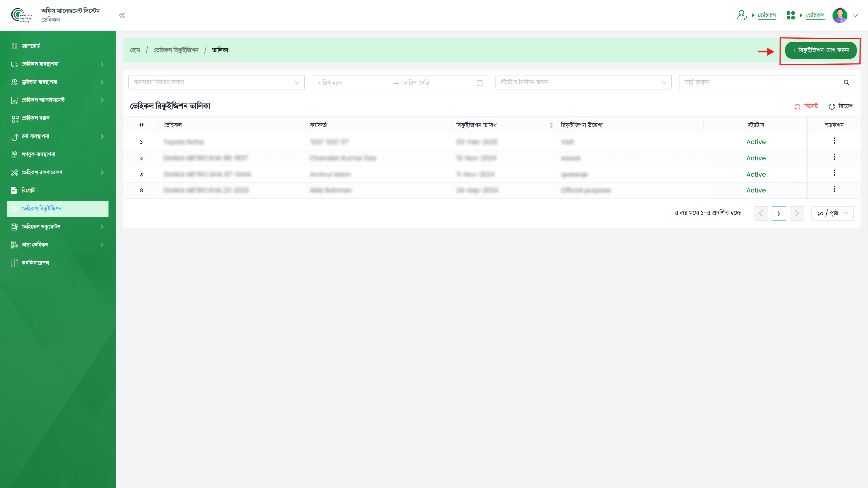Open লগবুক ব্যবস্থাপনা menu item
This screenshot has width=868, height=488.
(x=58, y=155)
